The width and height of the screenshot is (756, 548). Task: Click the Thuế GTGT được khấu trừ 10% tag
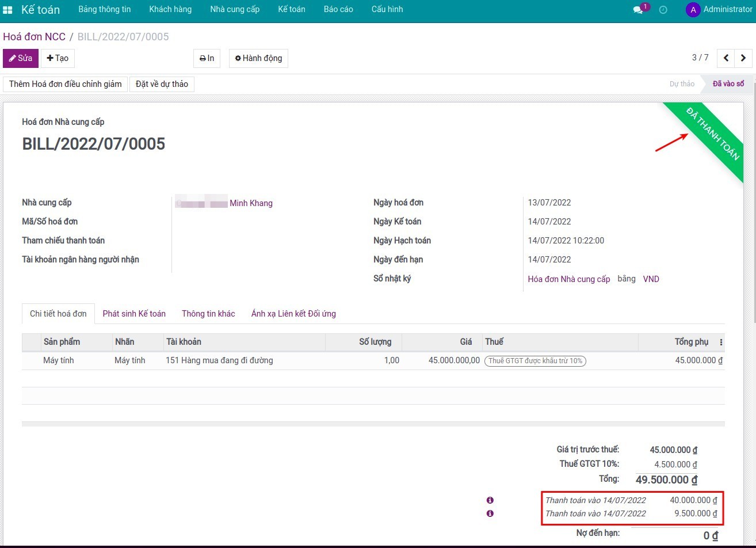(x=535, y=361)
